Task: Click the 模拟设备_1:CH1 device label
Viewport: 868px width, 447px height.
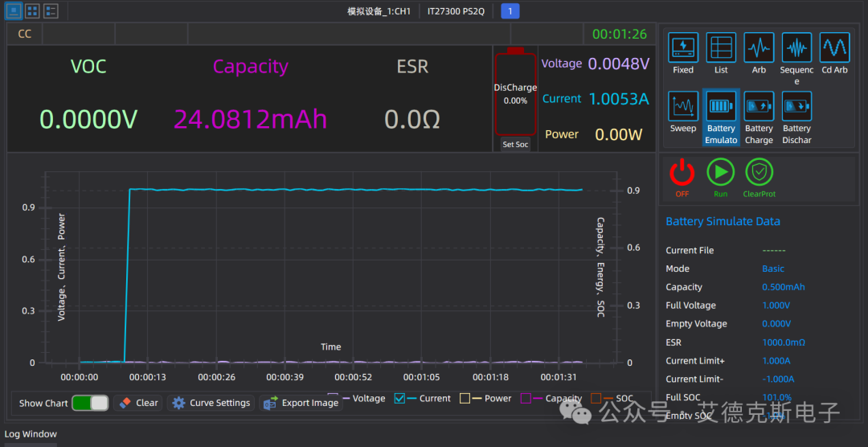Action: coord(379,11)
